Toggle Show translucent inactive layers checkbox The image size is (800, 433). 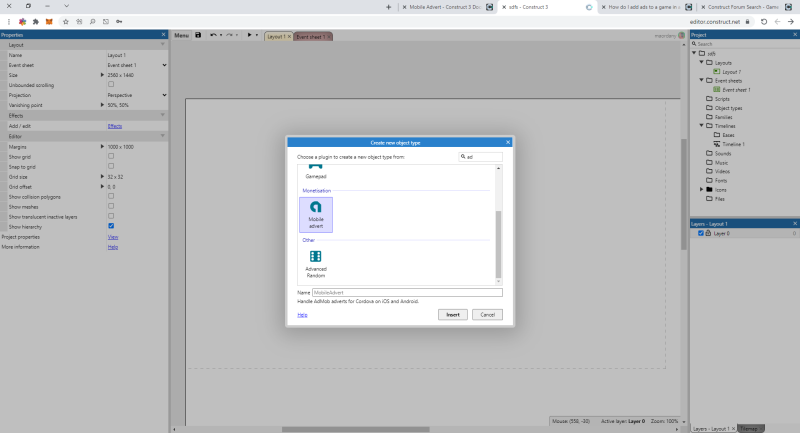pyautogui.click(x=111, y=216)
